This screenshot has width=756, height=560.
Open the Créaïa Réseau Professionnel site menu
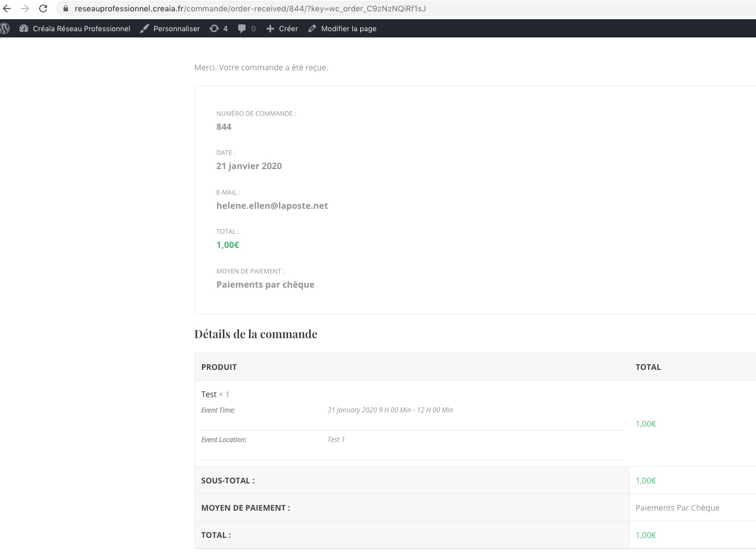[x=75, y=28]
